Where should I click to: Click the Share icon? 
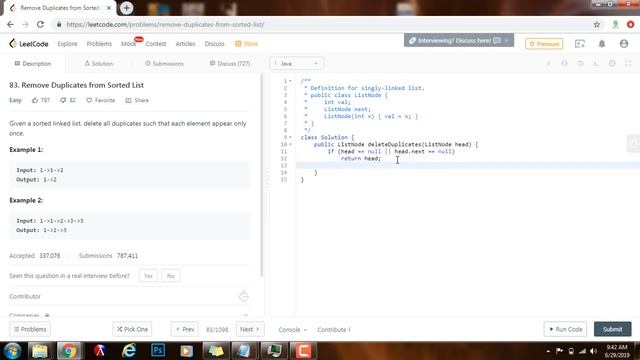click(128, 100)
